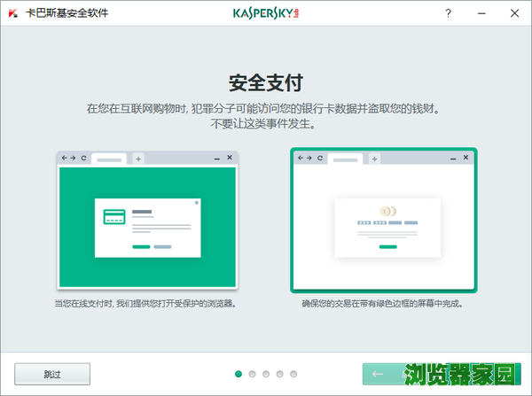The width and height of the screenshot is (532, 396).
Task: Go to the fourth page indicator dot
Action: [x=280, y=374]
